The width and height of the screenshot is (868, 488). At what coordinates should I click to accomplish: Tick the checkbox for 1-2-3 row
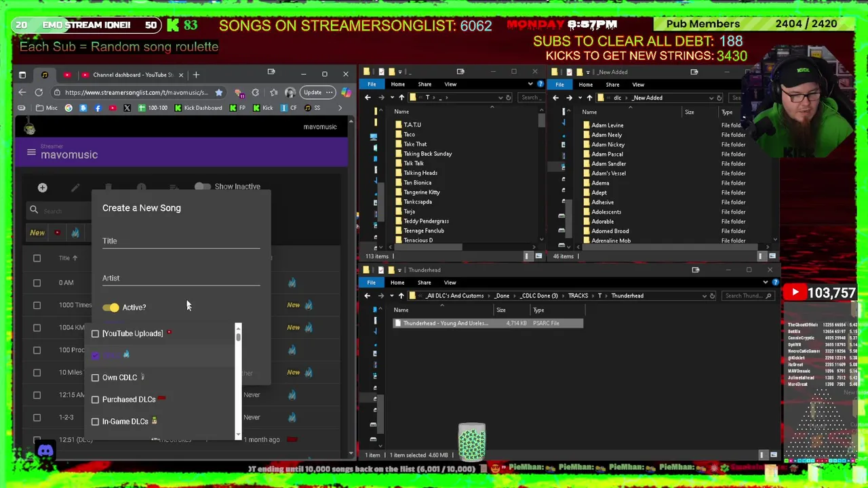click(x=37, y=418)
